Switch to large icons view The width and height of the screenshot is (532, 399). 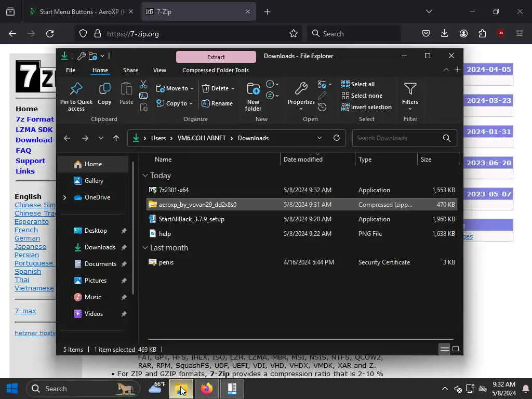point(456,350)
